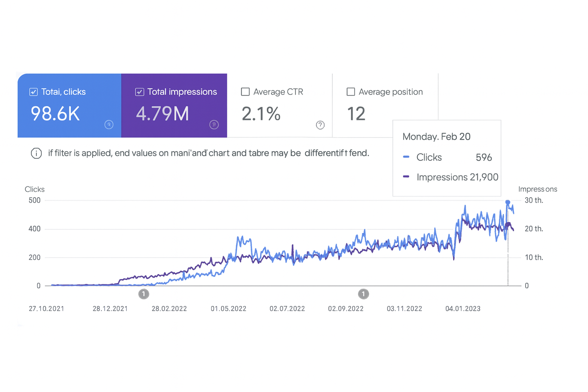Click the 98.6K total clicks value
This screenshot has height=392, width=588.
(56, 114)
